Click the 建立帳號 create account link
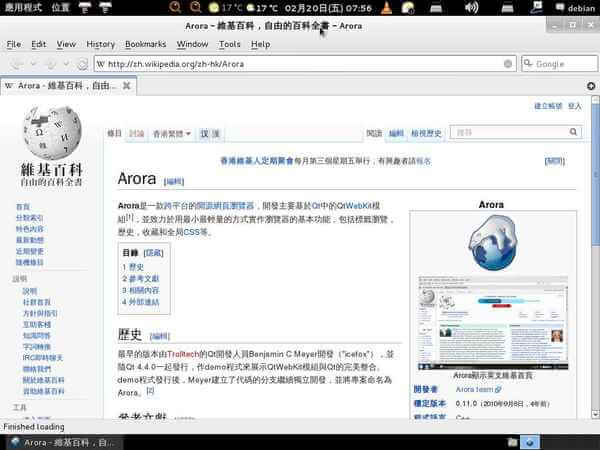The width and height of the screenshot is (600, 450). (x=548, y=106)
